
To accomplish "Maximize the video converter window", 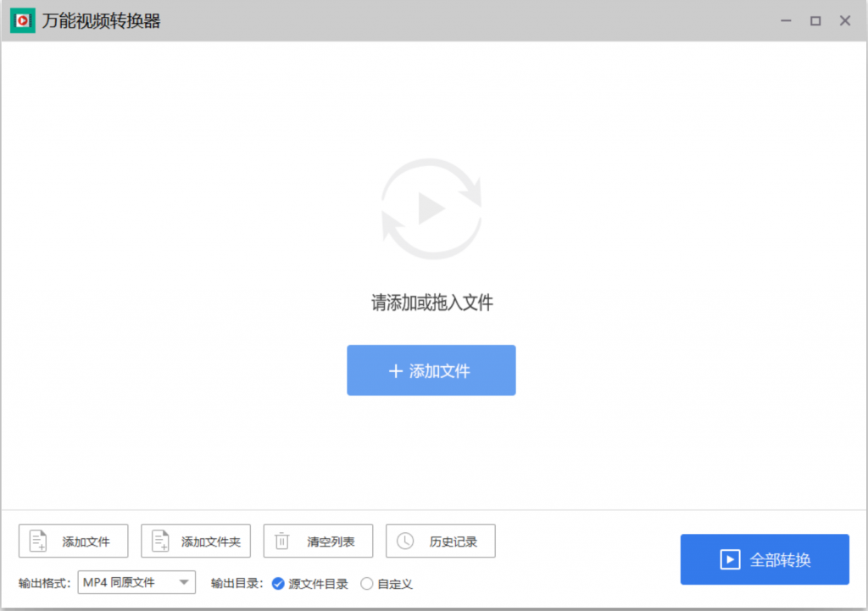I will tap(815, 21).
